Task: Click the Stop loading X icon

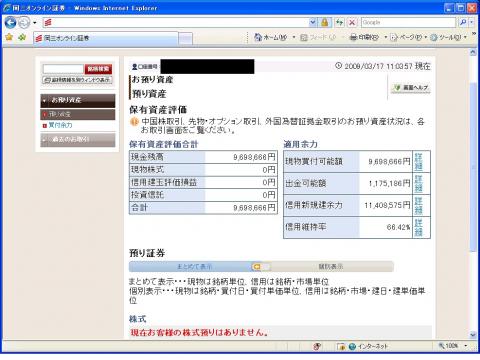Action: coord(352,22)
